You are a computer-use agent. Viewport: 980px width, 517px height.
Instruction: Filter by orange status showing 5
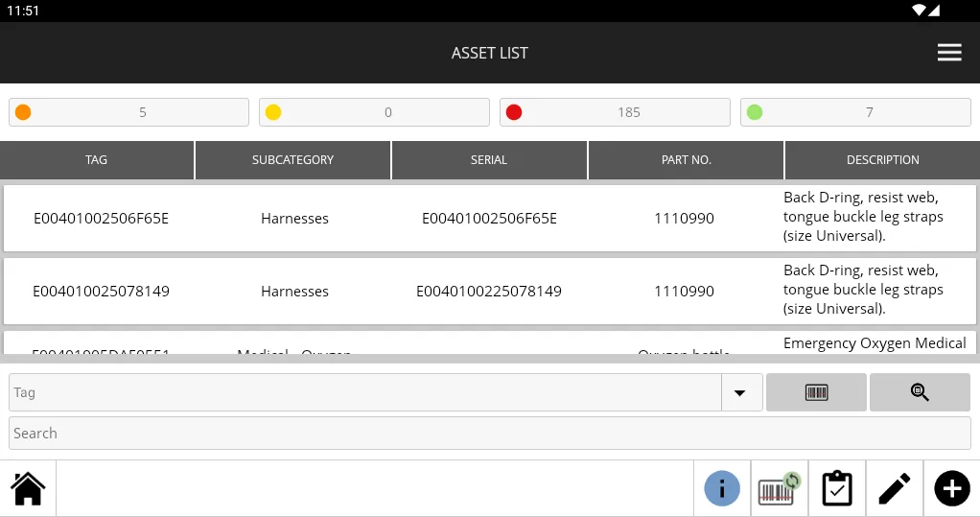(128, 112)
